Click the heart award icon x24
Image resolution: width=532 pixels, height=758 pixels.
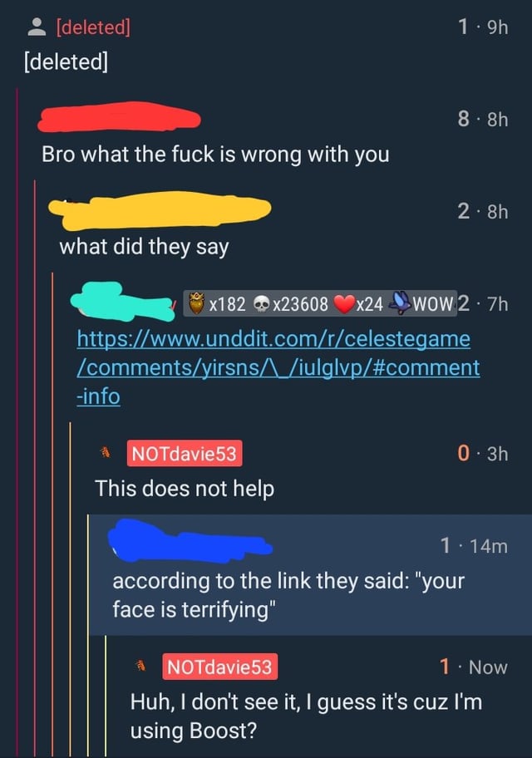coord(344,303)
